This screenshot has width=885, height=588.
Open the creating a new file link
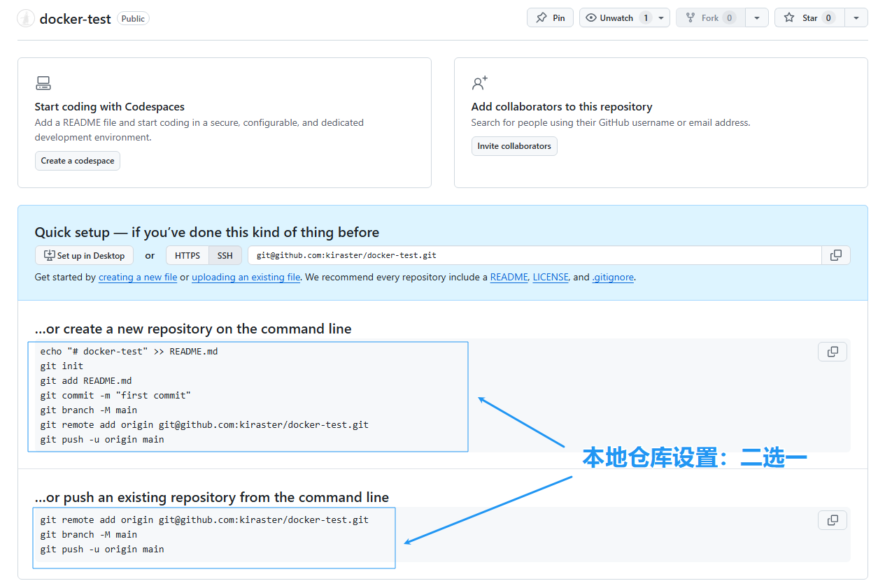[138, 277]
